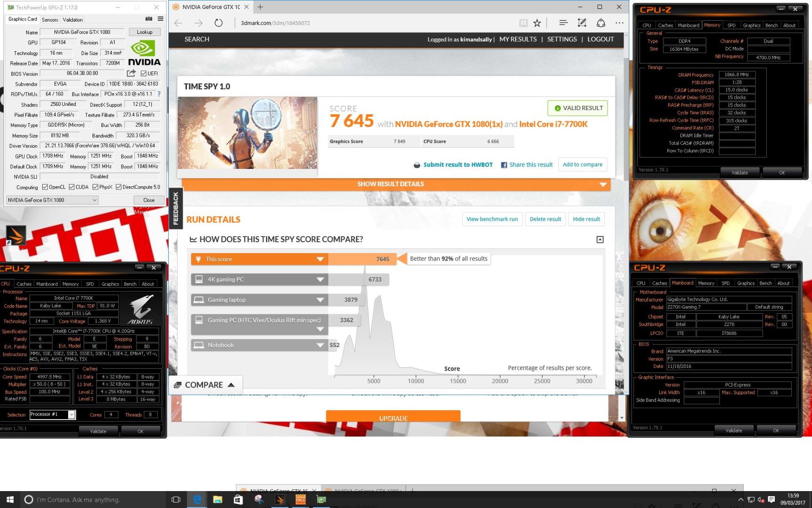Open Windows Start menu
The image size is (812, 508).
tap(10, 500)
